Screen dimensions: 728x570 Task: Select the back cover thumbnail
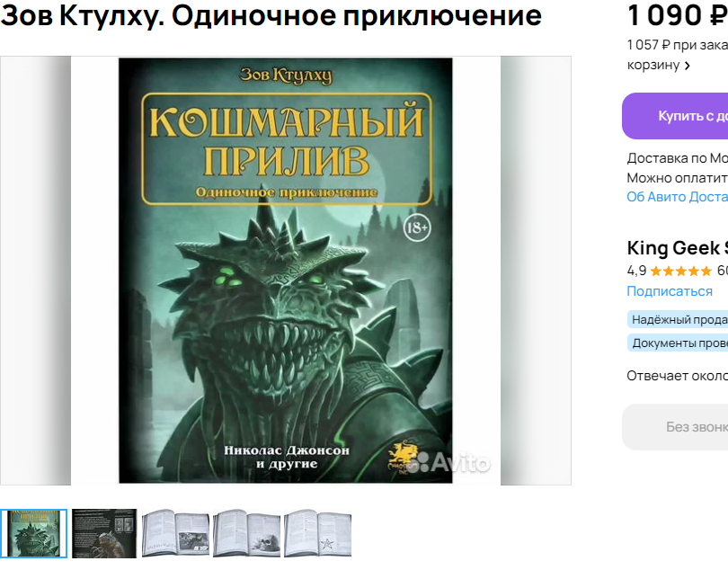click(104, 533)
